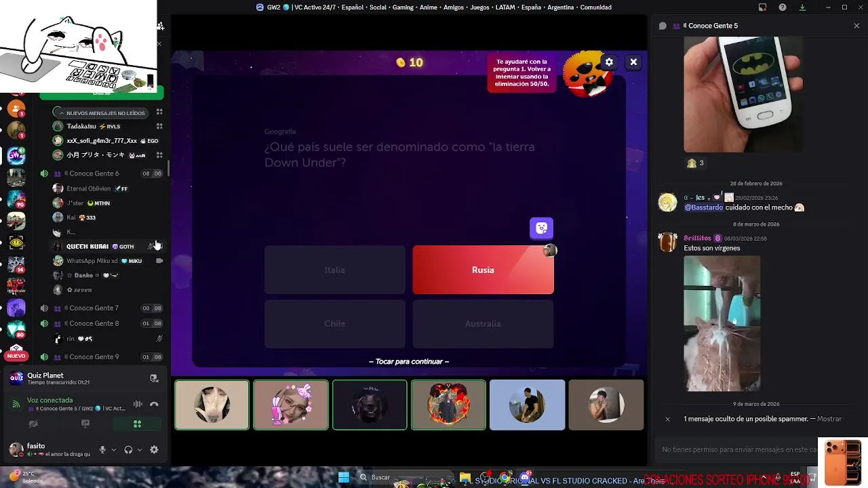This screenshot has width=868, height=488.
Task: Click the camera icon next to WhatsApp Miku xd
Action: 159,261
